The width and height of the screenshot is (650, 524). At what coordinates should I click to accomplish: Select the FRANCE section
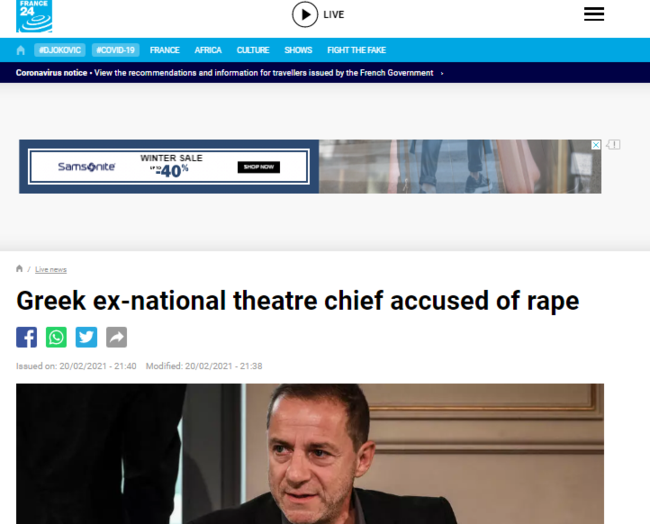[165, 50]
